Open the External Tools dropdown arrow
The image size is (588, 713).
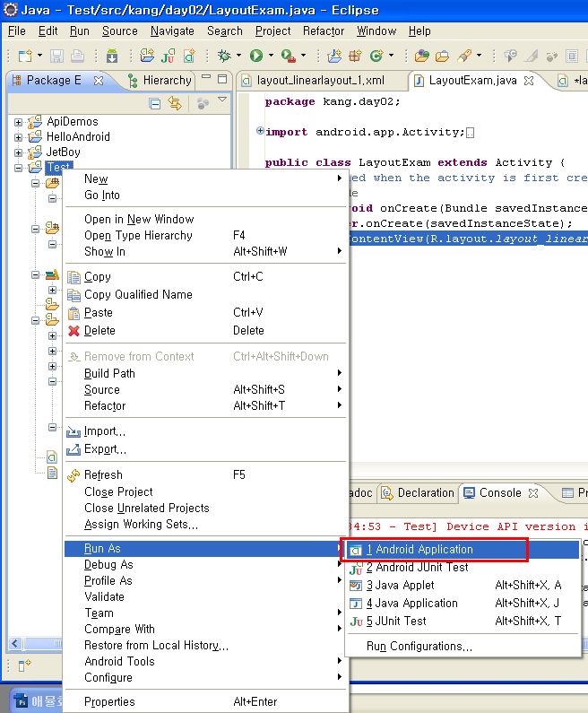(304, 56)
